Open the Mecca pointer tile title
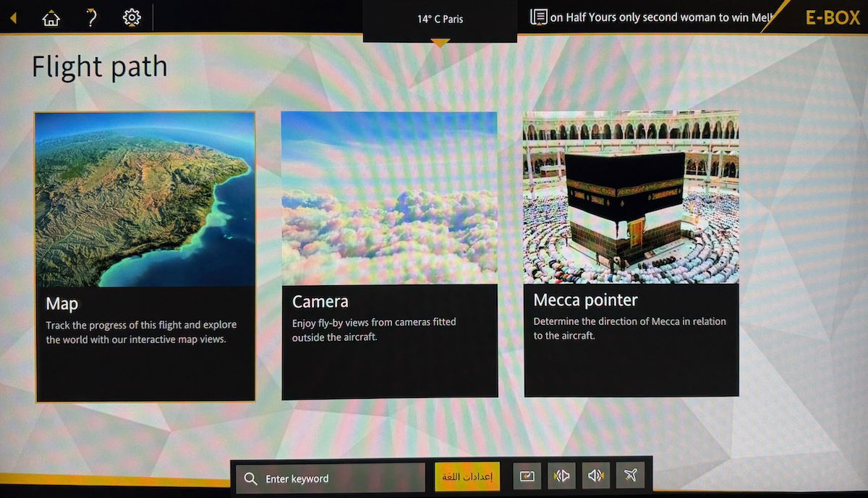This screenshot has height=498, width=868. [x=585, y=300]
